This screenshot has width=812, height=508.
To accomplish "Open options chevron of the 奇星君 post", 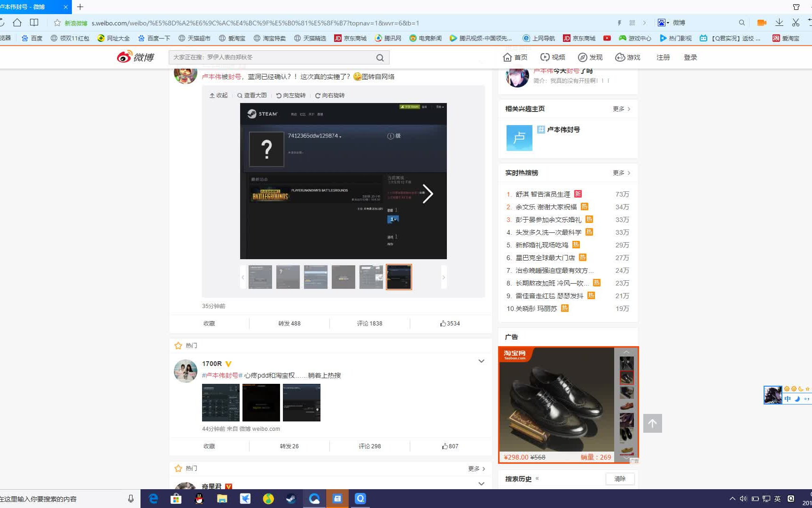I will click(481, 484).
